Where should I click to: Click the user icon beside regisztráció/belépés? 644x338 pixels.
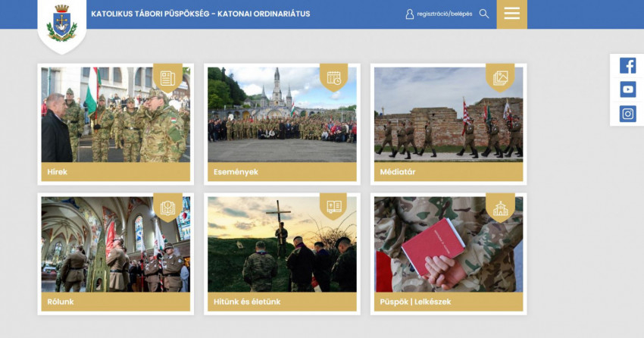410,14
